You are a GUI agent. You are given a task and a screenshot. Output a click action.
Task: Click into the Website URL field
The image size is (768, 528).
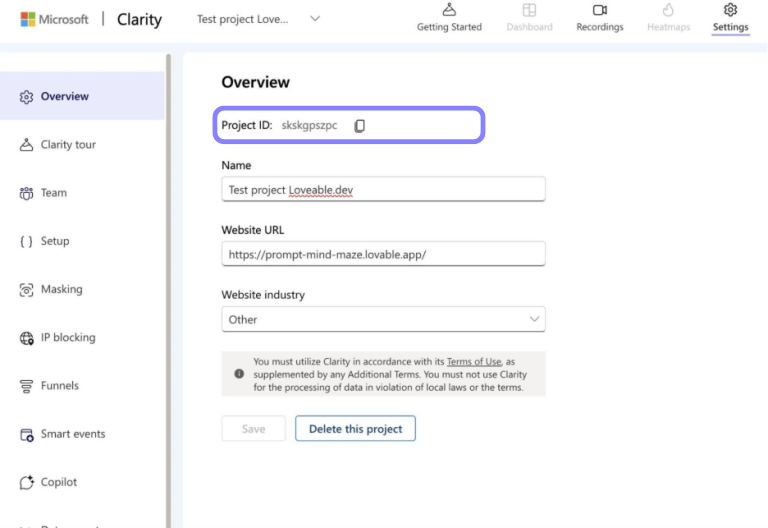(383, 254)
